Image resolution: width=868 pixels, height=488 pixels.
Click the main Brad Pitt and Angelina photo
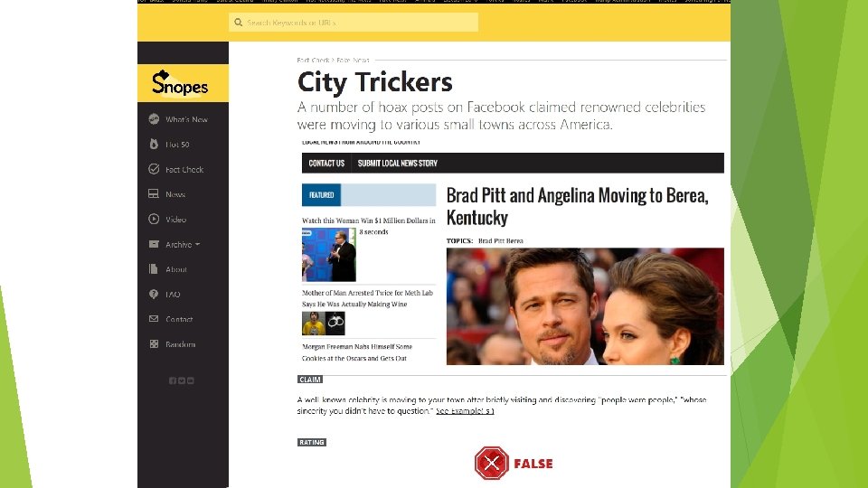585,306
